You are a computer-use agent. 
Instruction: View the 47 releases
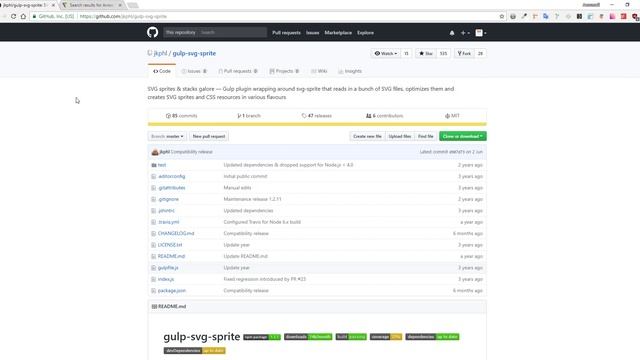tap(317, 116)
